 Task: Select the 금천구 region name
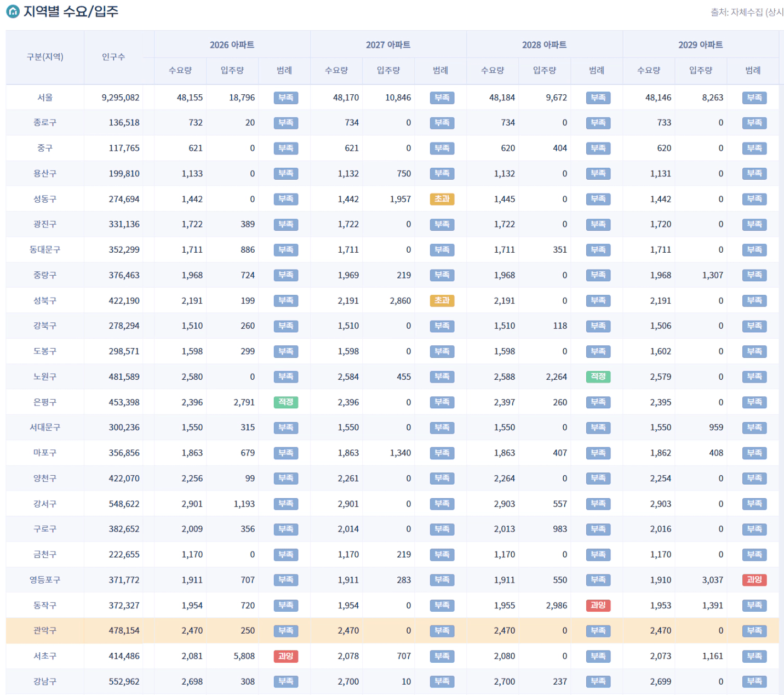point(45,554)
